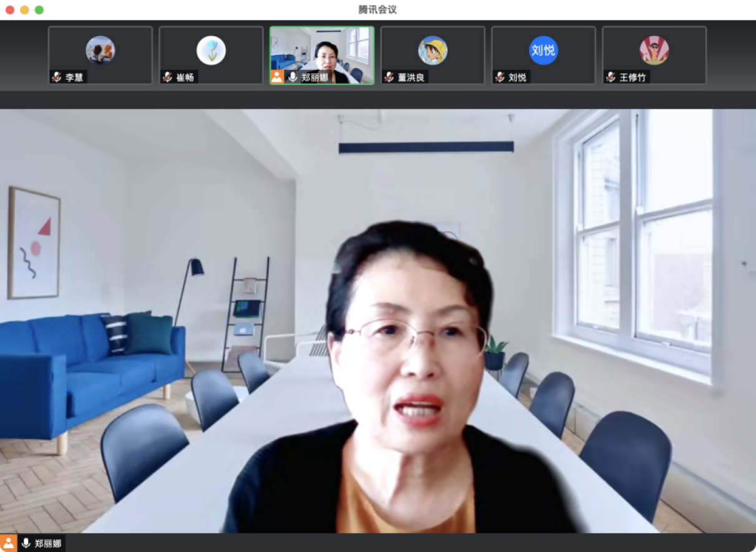Click the 腾讯会议 window title bar
This screenshot has width=756, height=552.
coord(378,9)
